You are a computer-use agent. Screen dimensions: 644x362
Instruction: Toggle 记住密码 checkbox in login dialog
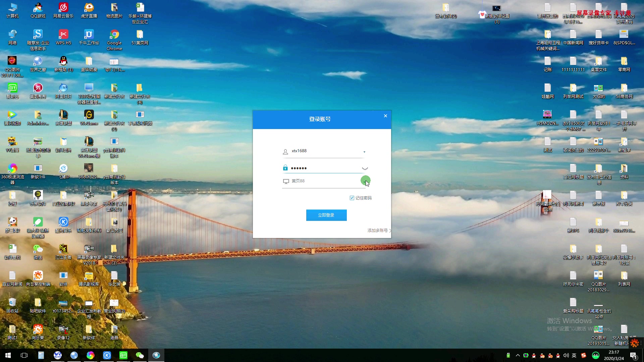pos(352,197)
